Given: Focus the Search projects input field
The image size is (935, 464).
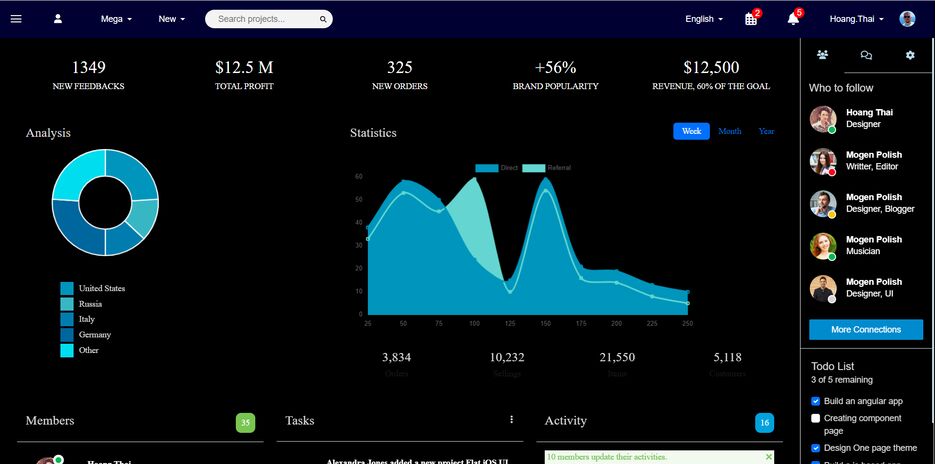Looking at the screenshot, I should (268, 19).
